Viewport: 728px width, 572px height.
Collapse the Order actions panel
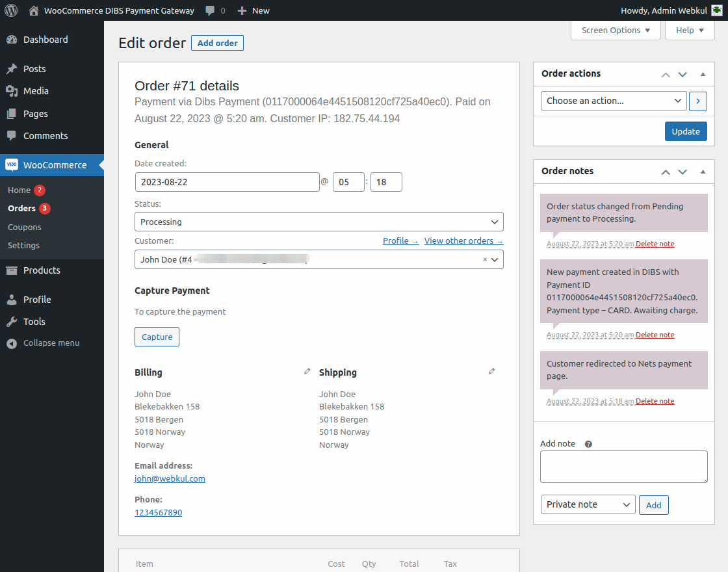703,73
